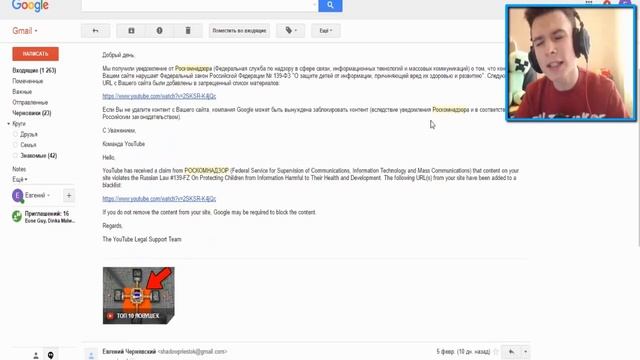Star the message dated 5 февр.
This screenshot has height=360, width=640.
[x=496, y=351]
